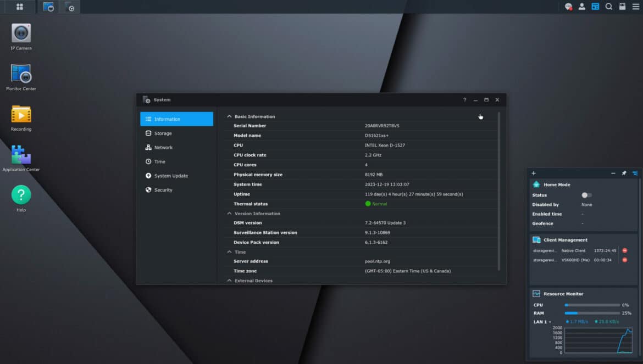Click the 8192 MB memory value
The image size is (643, 364).
point(374,175)
